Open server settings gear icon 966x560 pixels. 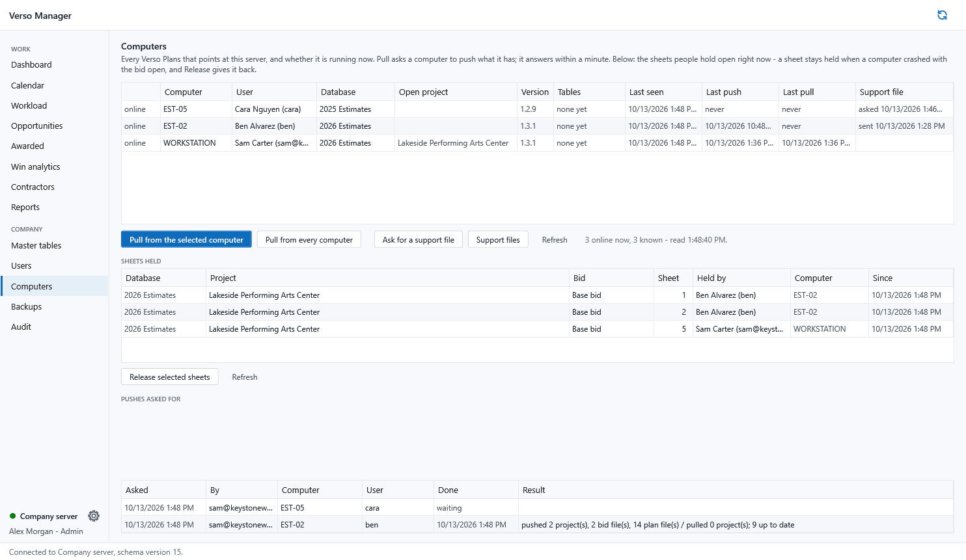pyautogui.click(x=94, y=516)
